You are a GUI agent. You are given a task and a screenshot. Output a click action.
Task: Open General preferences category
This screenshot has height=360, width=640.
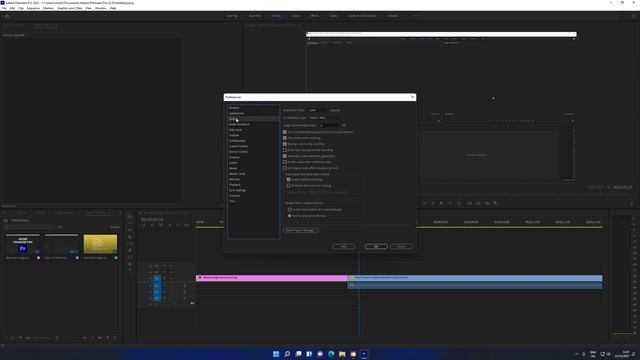pyautogui.click(x=234, y=108)
